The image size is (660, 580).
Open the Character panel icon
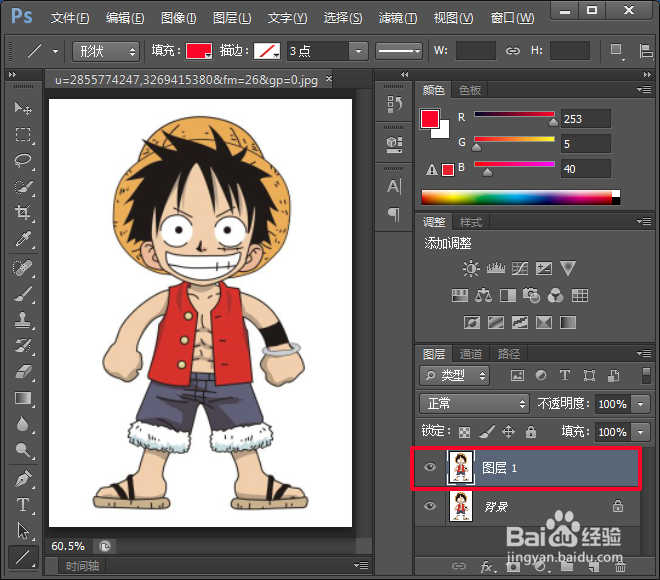click(x=394, y=186)
